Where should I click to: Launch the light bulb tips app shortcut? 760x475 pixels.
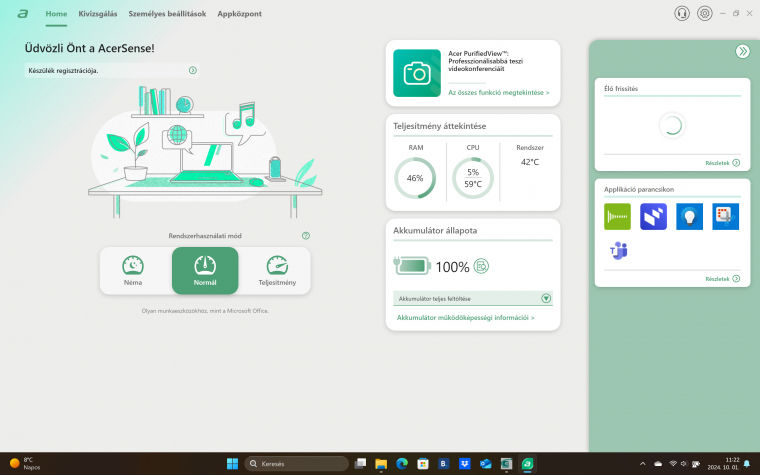coord(689,216)
